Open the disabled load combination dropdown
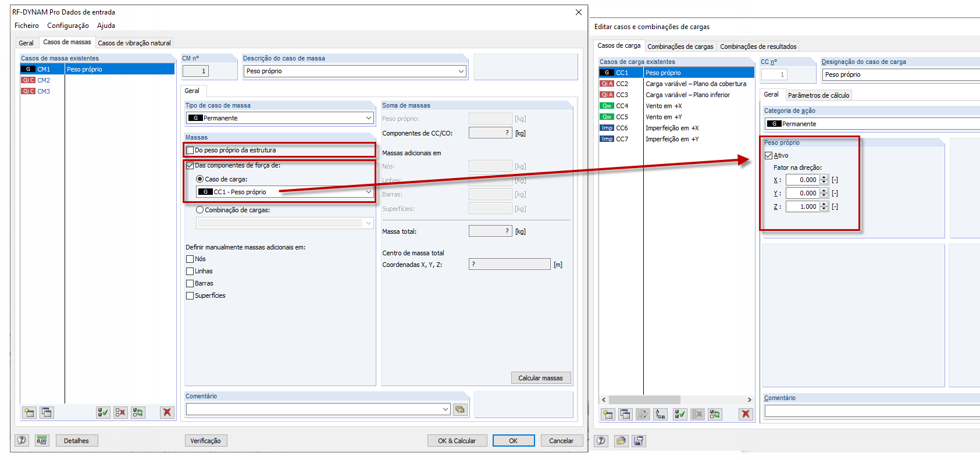980x460 pixels. point(368,223)
